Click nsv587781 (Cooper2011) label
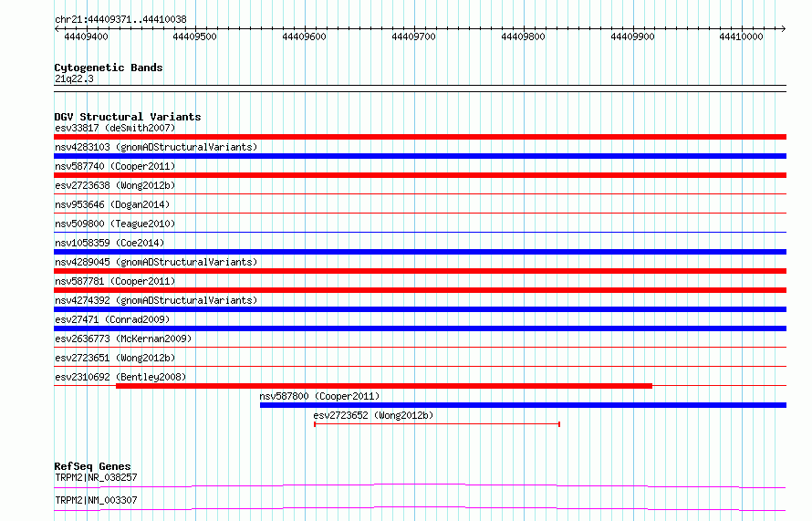The height and width of the screenshot is (521, 812). coord(115,281)
